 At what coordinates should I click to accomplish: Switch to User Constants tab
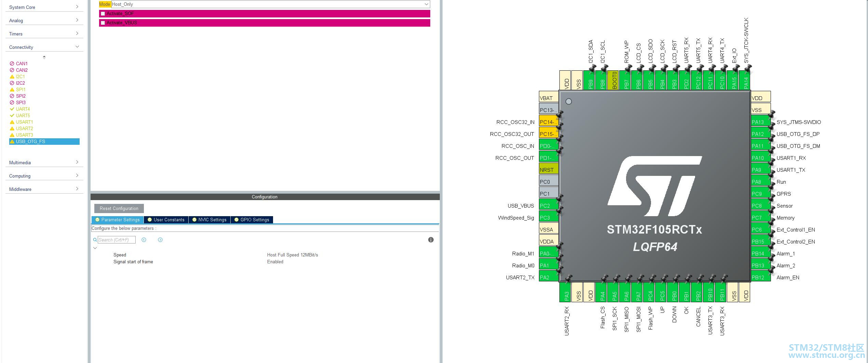(166, 220)
